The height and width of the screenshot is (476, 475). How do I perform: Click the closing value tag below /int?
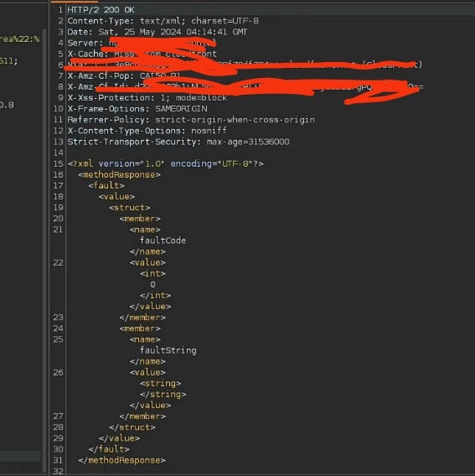[x=150, y=307]
